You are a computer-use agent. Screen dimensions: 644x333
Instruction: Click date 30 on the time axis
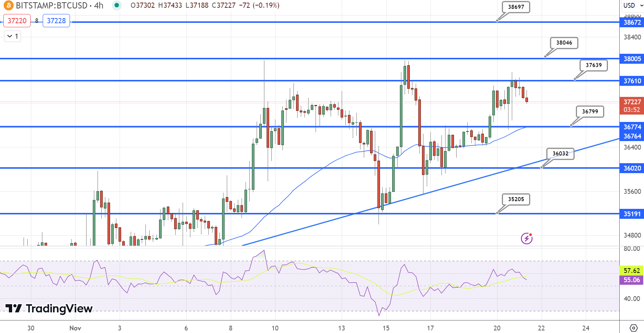click(x=31, y=328)
